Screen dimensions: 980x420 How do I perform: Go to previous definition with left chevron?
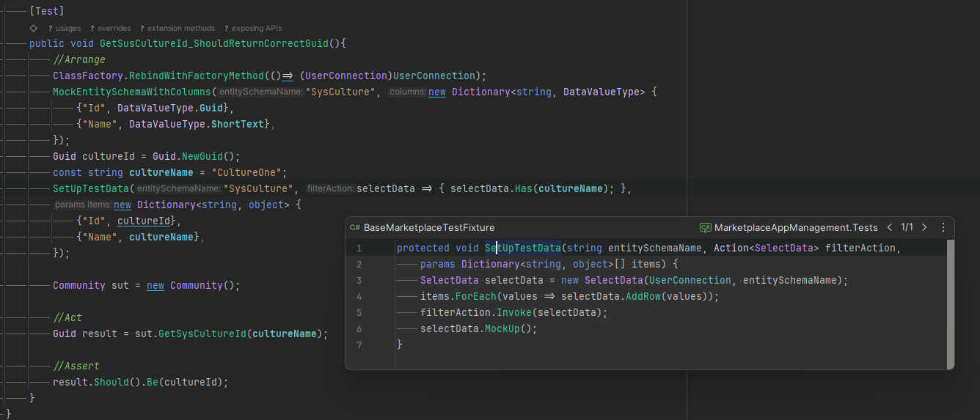890,228
